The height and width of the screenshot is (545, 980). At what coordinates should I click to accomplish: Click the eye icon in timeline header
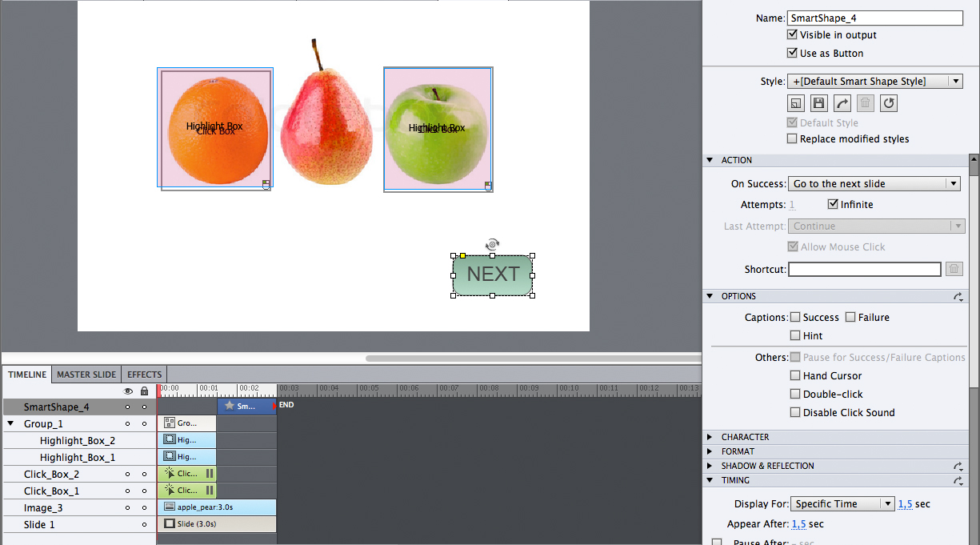[126, 391]
